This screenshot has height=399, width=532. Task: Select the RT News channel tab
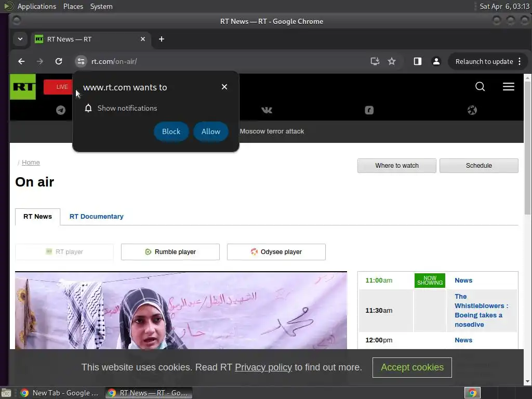37,217
